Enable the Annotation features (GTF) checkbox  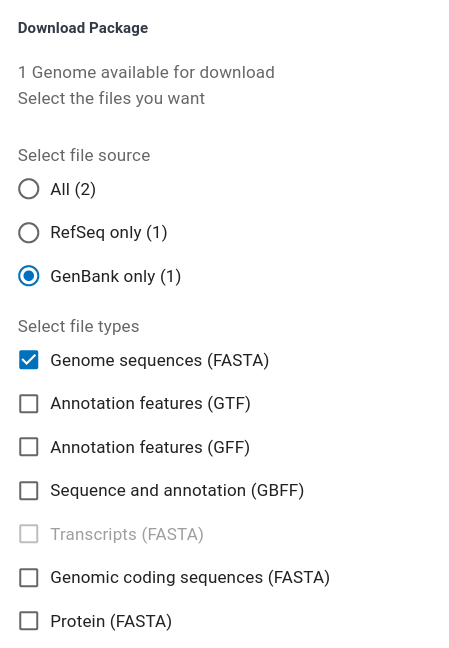(x=29, y=403)
